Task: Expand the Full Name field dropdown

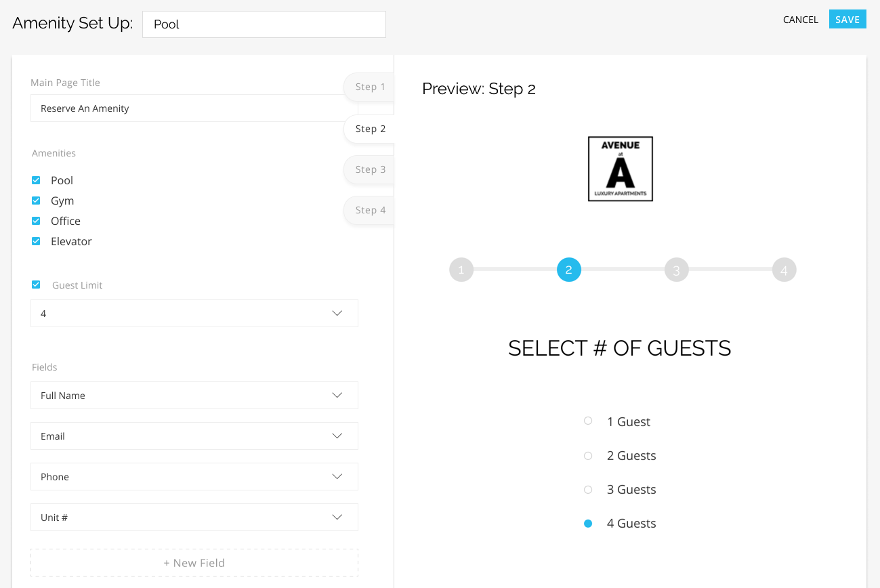Action: [x=194, y=395]
